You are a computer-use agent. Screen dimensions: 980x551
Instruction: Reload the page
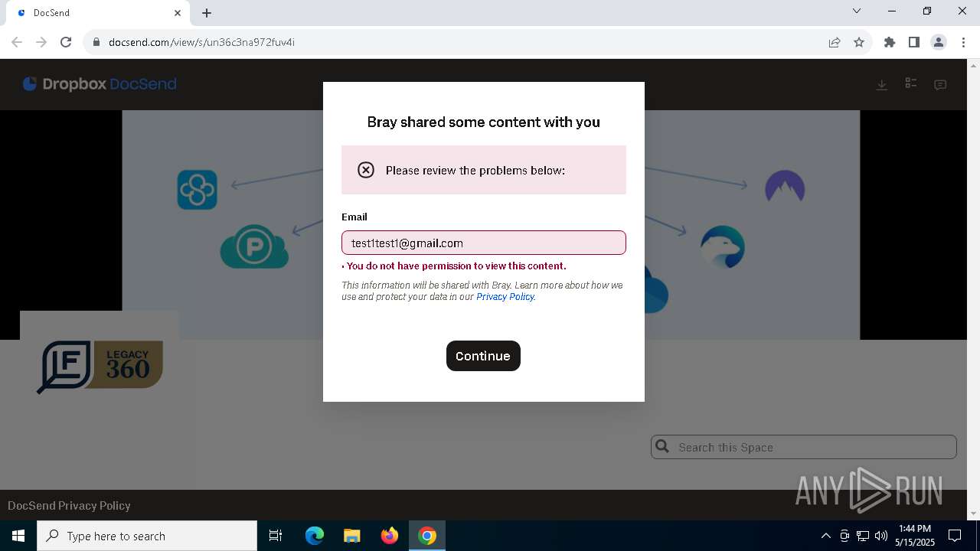click(66, 42)
